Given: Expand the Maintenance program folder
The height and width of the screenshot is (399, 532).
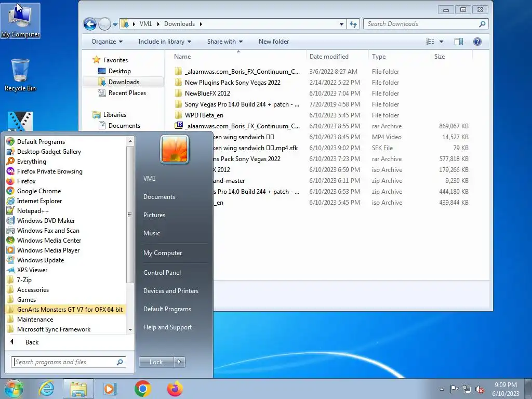Looking at the screenshot, I should coord(35,319).
